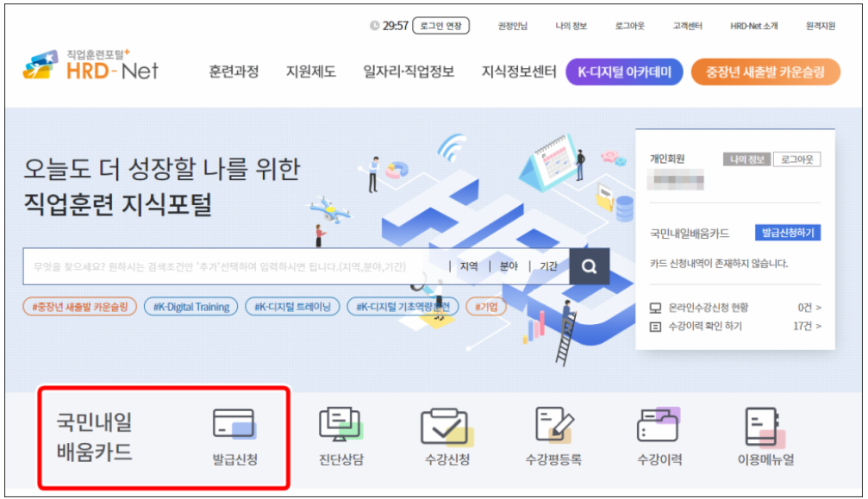Click 발급신청하기 button
This screenshot has height=499, width=868.
[788, 233]
